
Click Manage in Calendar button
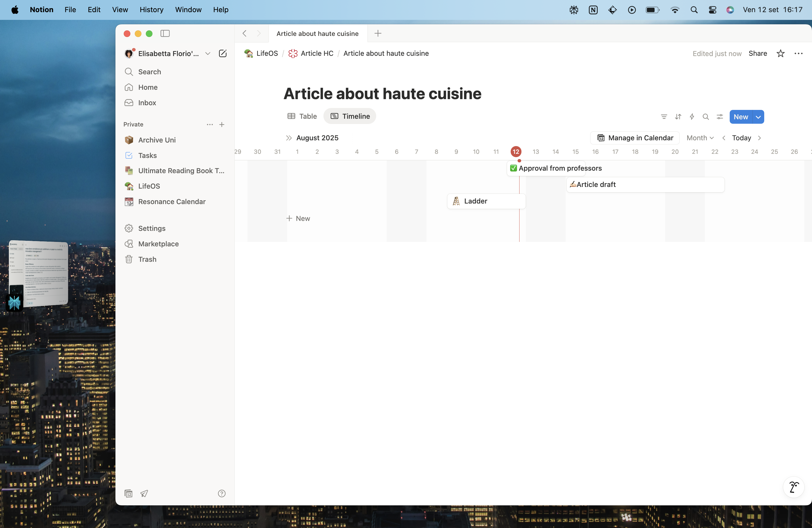click(x=635, y=138)
